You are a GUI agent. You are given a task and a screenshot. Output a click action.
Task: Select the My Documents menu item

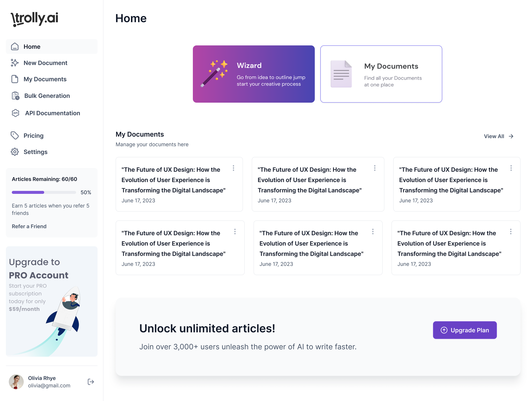coord(45,79)
